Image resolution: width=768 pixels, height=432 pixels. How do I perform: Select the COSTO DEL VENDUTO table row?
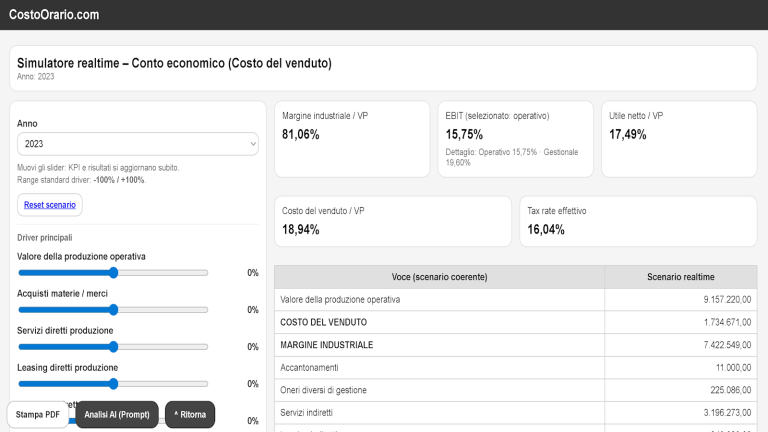click(515, 322)
